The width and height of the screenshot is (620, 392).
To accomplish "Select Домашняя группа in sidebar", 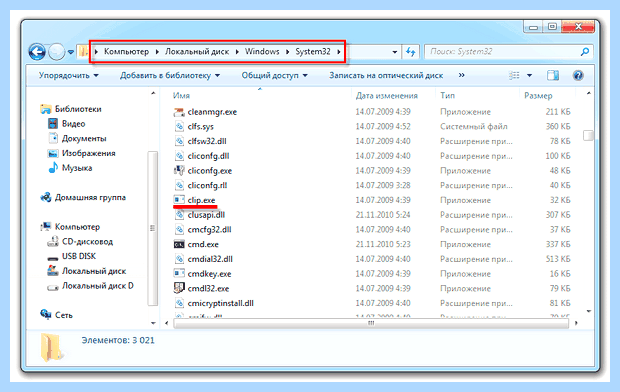I will (x=90, y=197).
